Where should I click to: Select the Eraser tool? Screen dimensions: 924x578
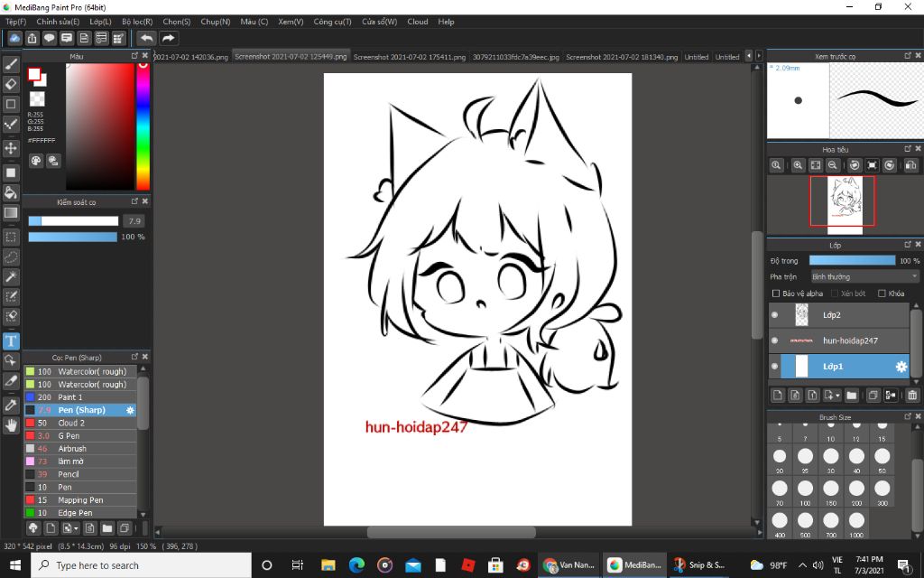[11, 84]
